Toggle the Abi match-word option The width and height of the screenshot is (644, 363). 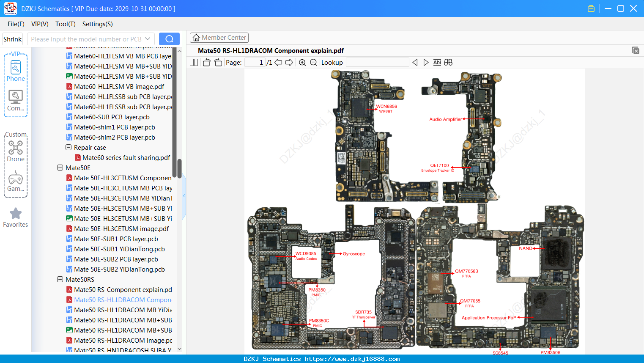tap(437, 63)
